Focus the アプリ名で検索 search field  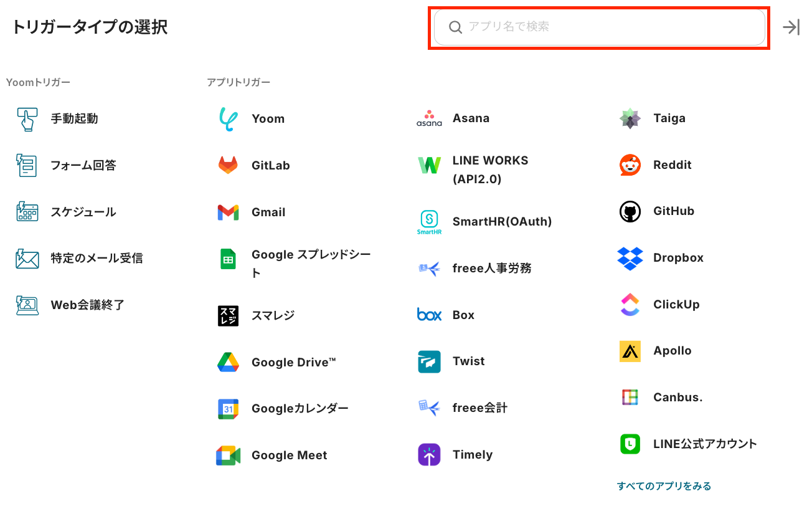pyautogui.click(x=599, y=27)
